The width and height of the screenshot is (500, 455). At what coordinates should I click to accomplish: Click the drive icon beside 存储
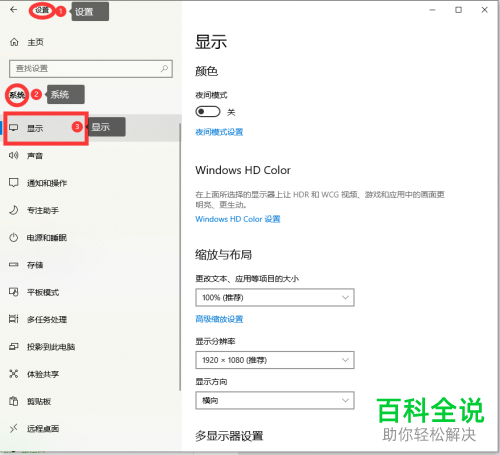(14, 265)
